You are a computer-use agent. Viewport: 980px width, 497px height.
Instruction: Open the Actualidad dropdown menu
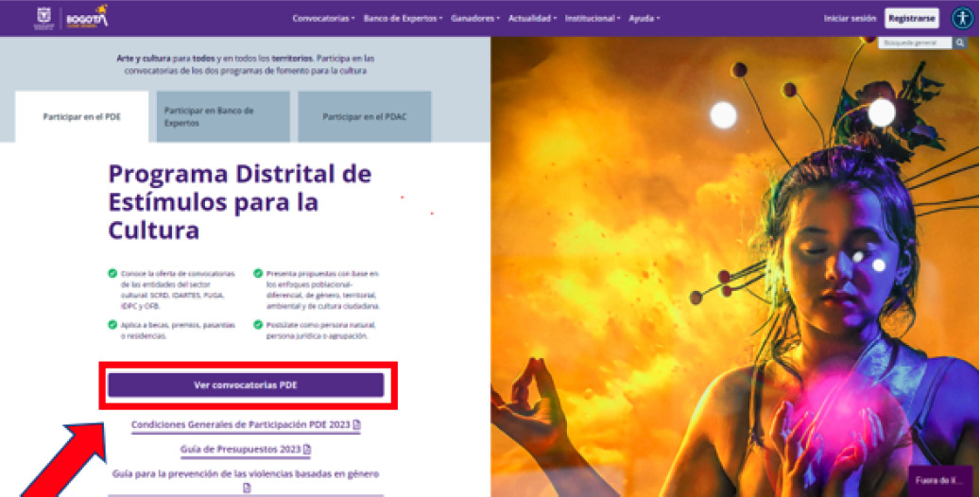point(532,18)
